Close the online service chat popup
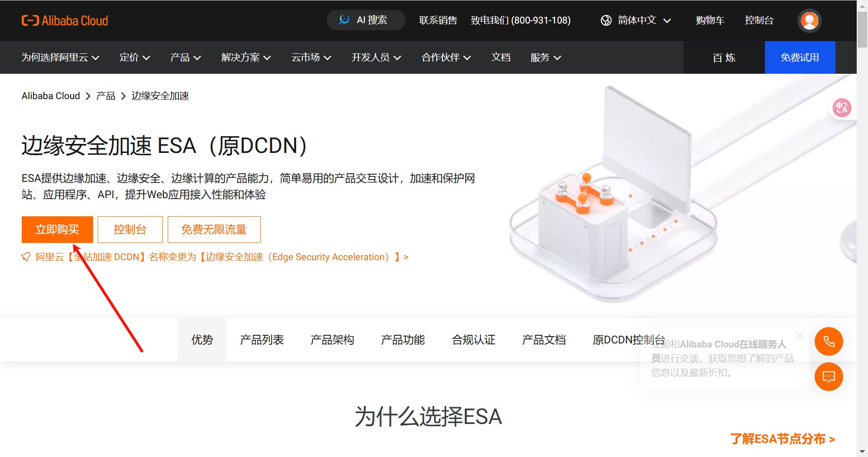The width and height of the screenshot is (868, 457). pyautogui.click(x=799, y=336)
